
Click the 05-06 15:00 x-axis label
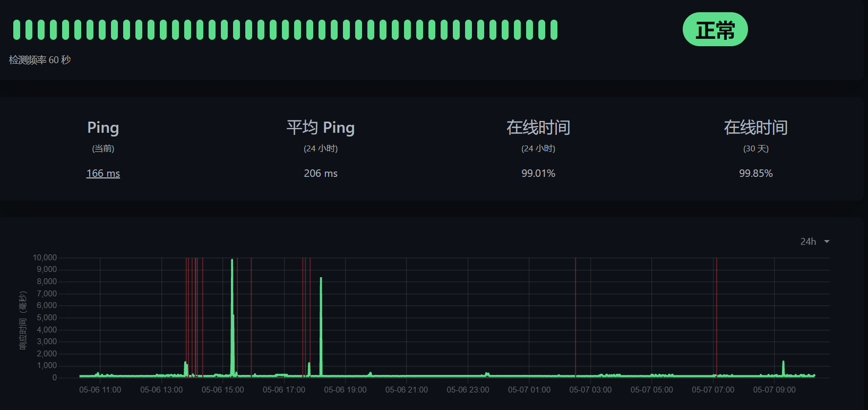pyautogui.click(x=223, y=390)
